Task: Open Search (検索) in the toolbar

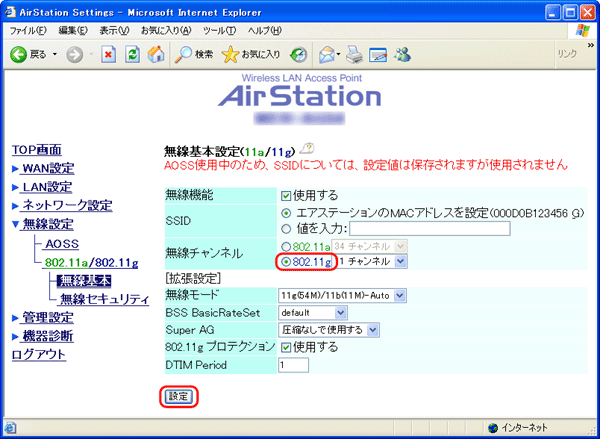Action: tap(194, 55)
